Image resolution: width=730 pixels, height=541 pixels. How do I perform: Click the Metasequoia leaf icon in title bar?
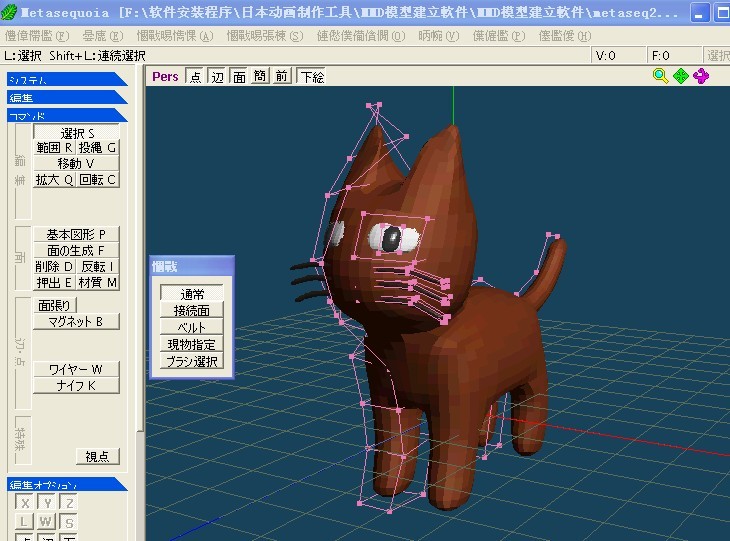(9, 11)
